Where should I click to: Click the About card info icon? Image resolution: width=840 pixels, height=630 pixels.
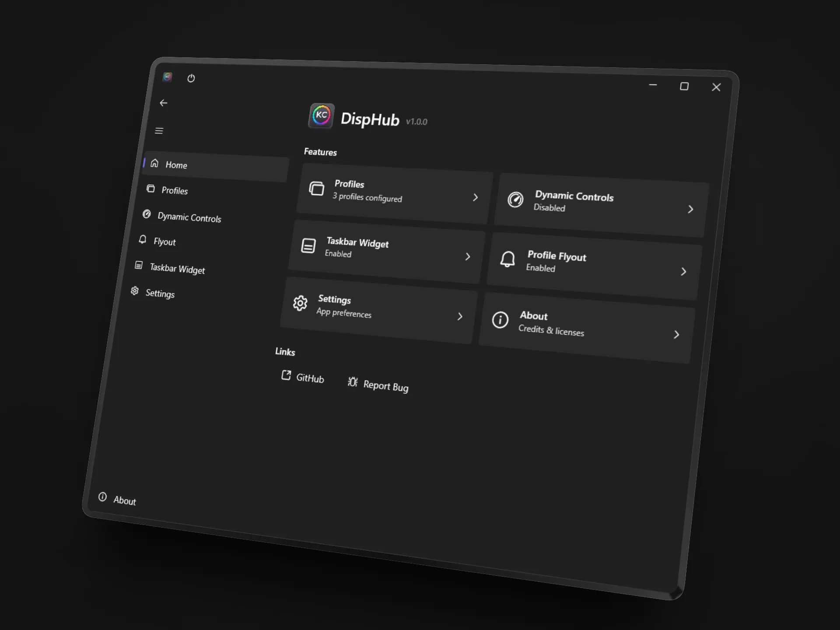(x=500, y=320)
